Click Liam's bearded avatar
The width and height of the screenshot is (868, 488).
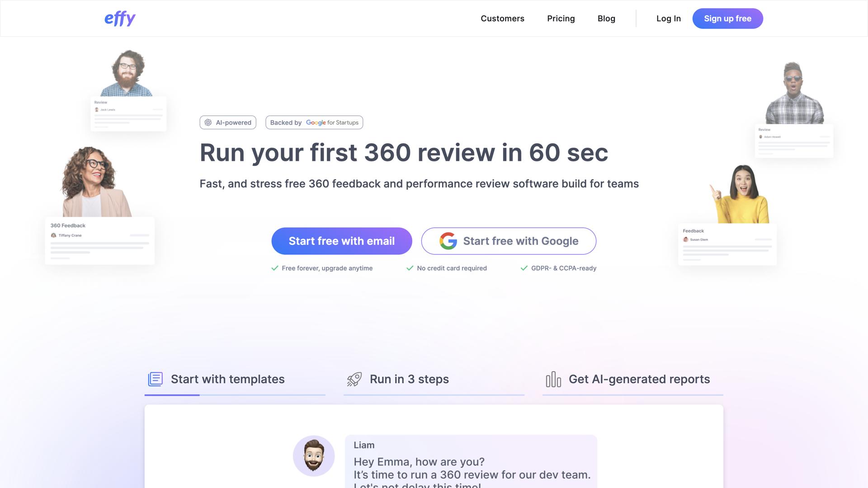click(314, 456)
